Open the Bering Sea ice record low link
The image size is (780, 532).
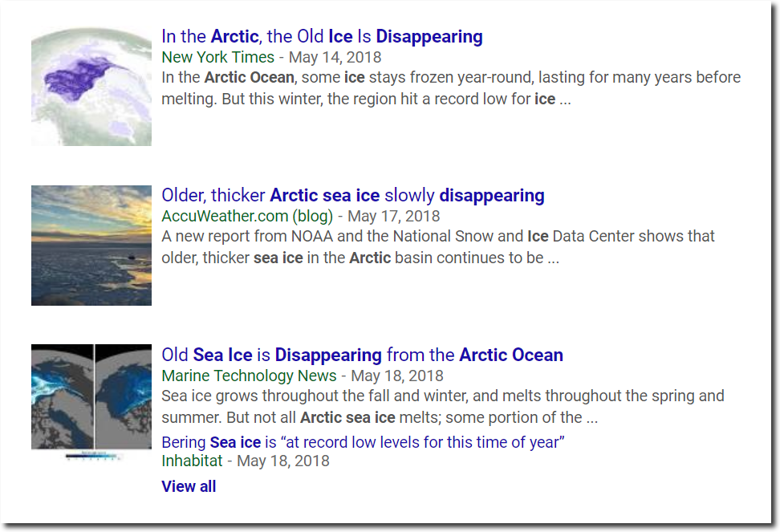pos(364,442)
